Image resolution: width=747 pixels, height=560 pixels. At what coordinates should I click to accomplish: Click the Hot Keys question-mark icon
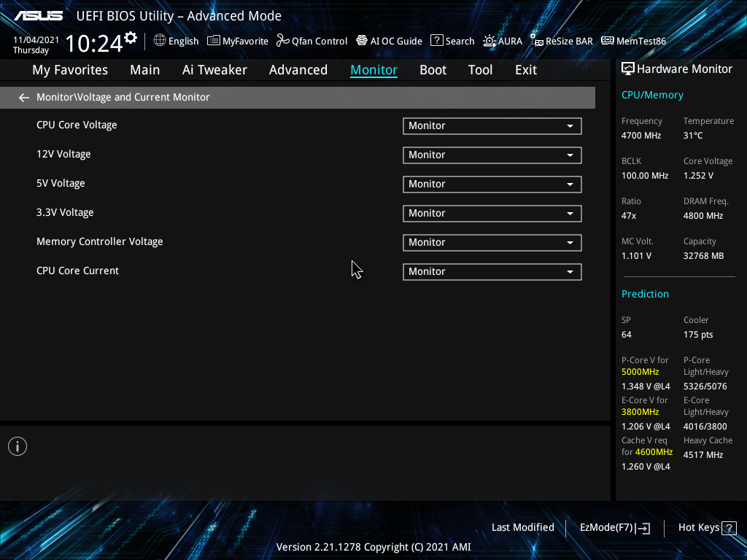729,528
